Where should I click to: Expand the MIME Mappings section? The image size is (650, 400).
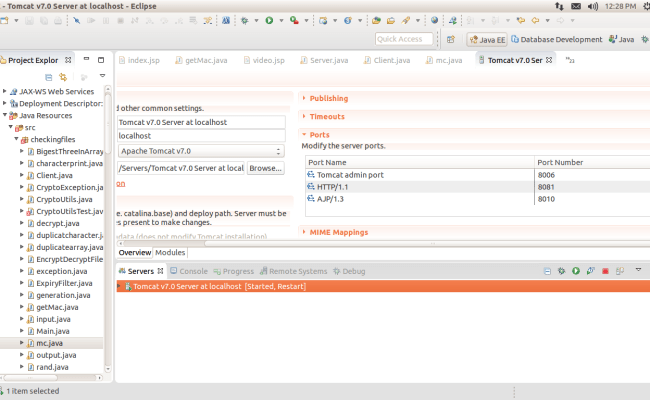pos(304,232)
